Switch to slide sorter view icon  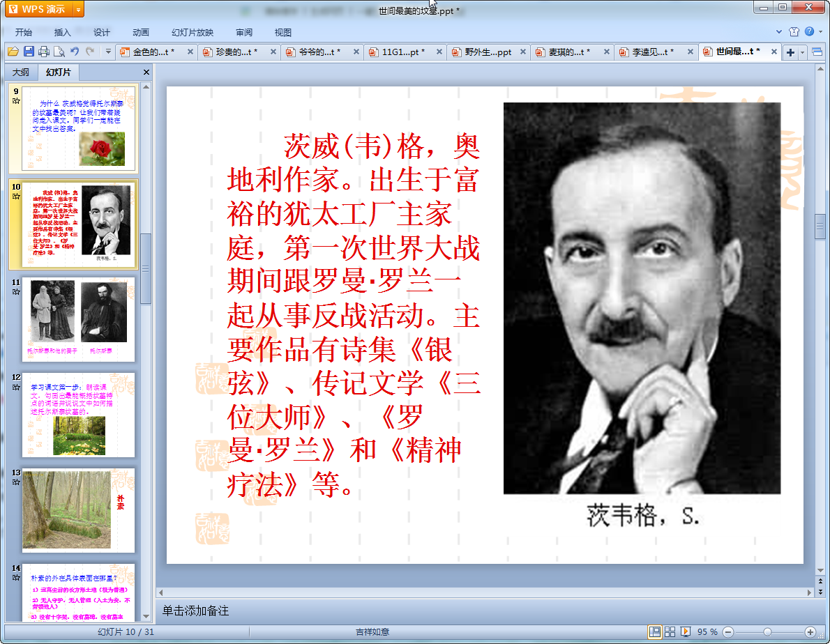pyautogui.click(x=670, y=632)
